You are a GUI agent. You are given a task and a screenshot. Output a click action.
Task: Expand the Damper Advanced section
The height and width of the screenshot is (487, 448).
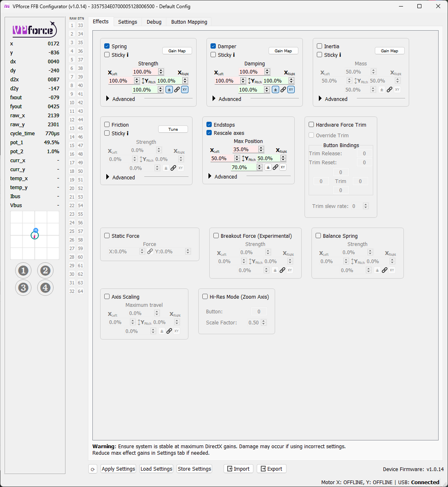[214, 99]
